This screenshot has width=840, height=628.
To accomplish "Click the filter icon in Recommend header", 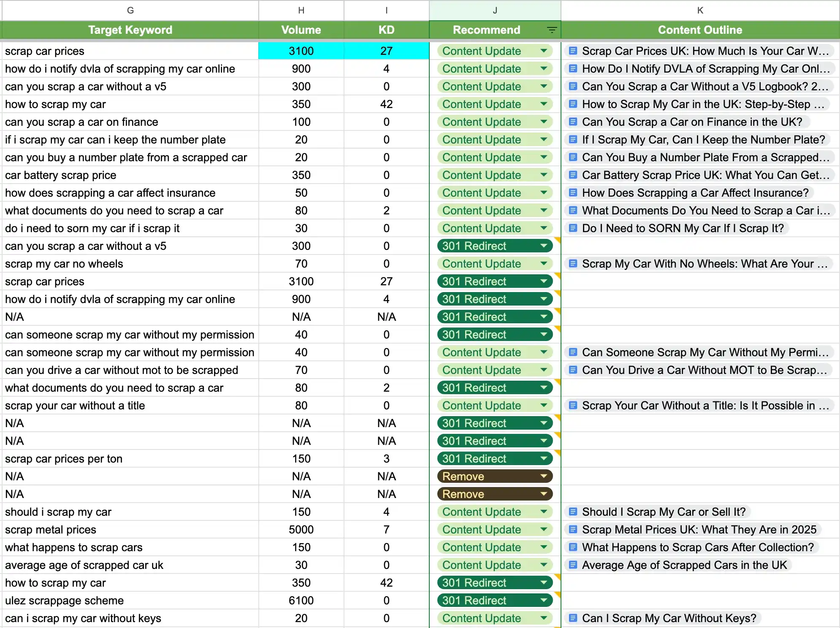I will 552,30.
